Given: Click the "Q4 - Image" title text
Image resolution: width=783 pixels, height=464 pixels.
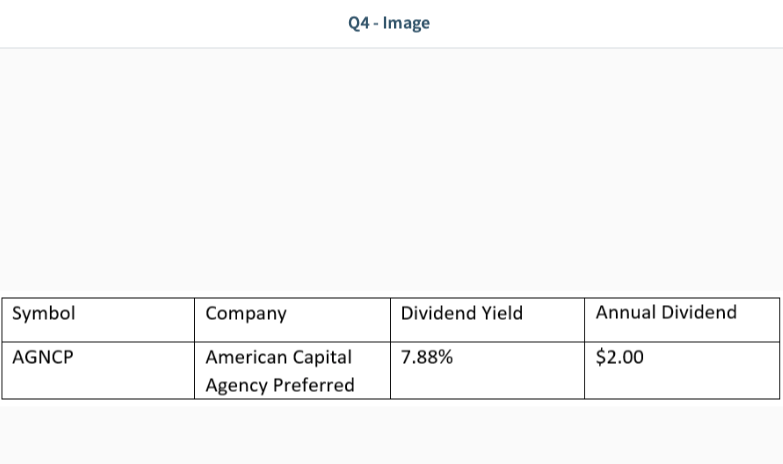Looking at the screenshot, I should point(389,23).
